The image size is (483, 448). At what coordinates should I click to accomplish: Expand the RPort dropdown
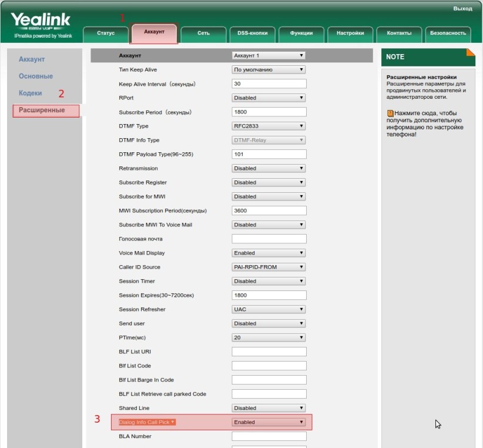269,98
